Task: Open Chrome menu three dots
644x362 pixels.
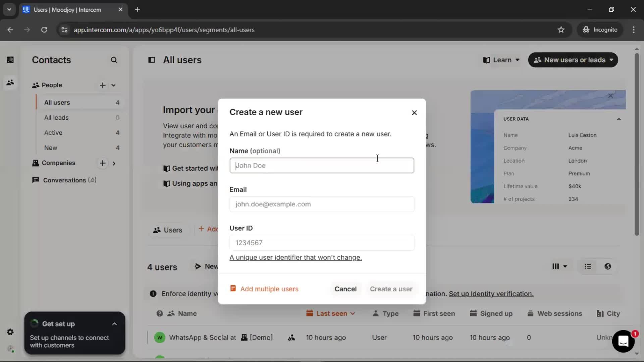Action: pyautogui.click(x=634, y=30)
